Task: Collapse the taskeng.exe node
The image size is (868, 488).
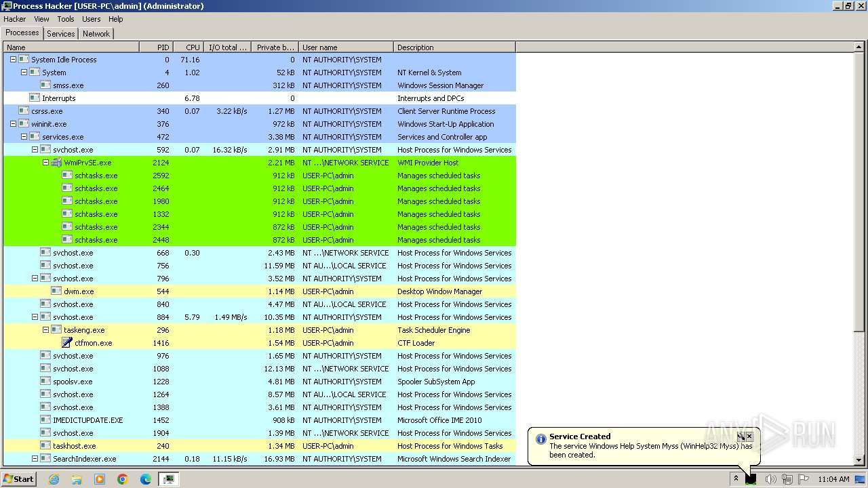Action: (x=45, y=330)
